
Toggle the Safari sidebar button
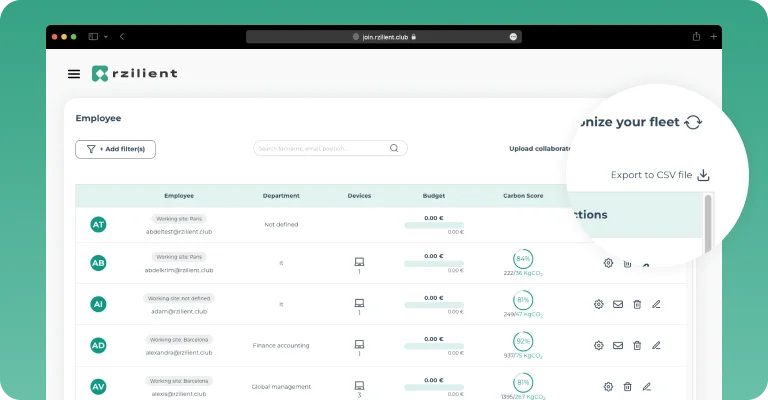(x=93, y=37)
